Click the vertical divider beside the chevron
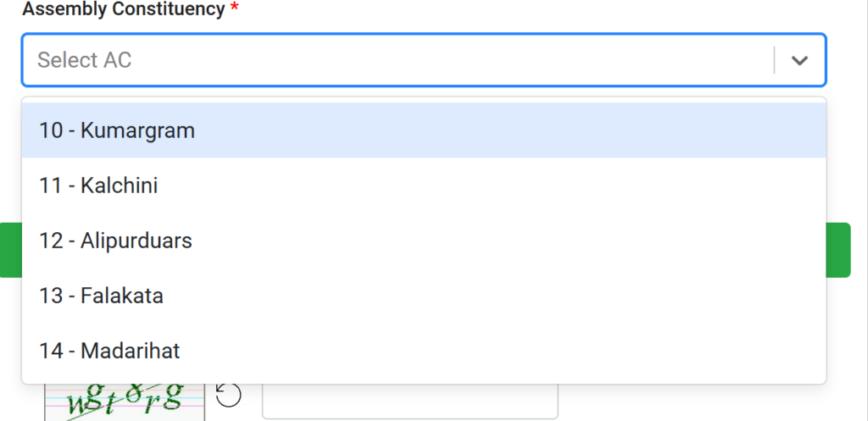 (x=774, y=60)
